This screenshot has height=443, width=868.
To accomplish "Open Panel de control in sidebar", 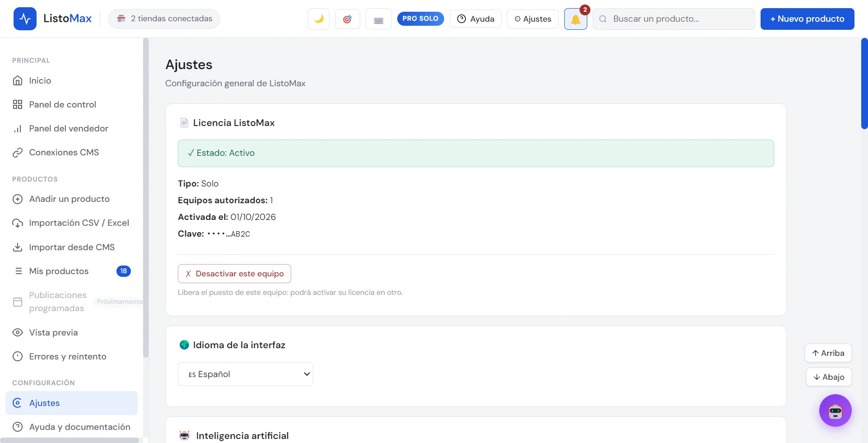I will coord(71,104).
